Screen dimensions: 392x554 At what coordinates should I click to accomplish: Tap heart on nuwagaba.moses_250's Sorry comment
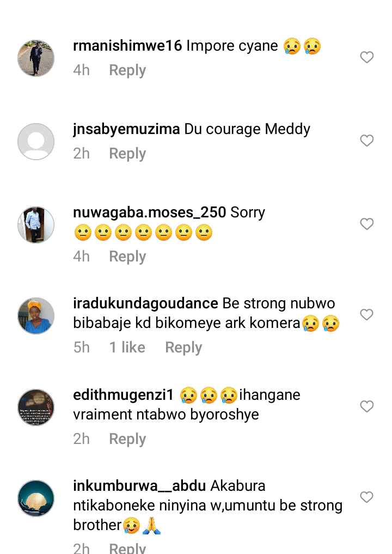point(366,224)
